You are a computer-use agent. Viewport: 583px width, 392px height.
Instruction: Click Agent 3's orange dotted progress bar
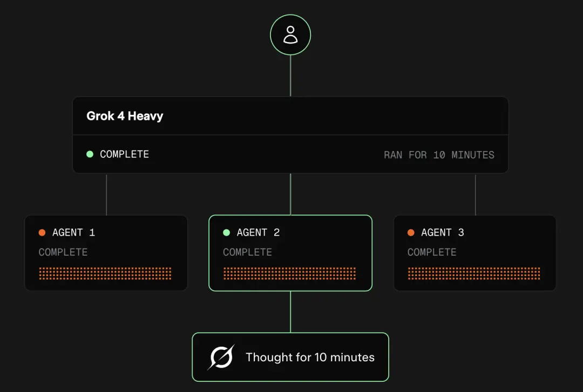pyautogui.click(x=474, y=273)
